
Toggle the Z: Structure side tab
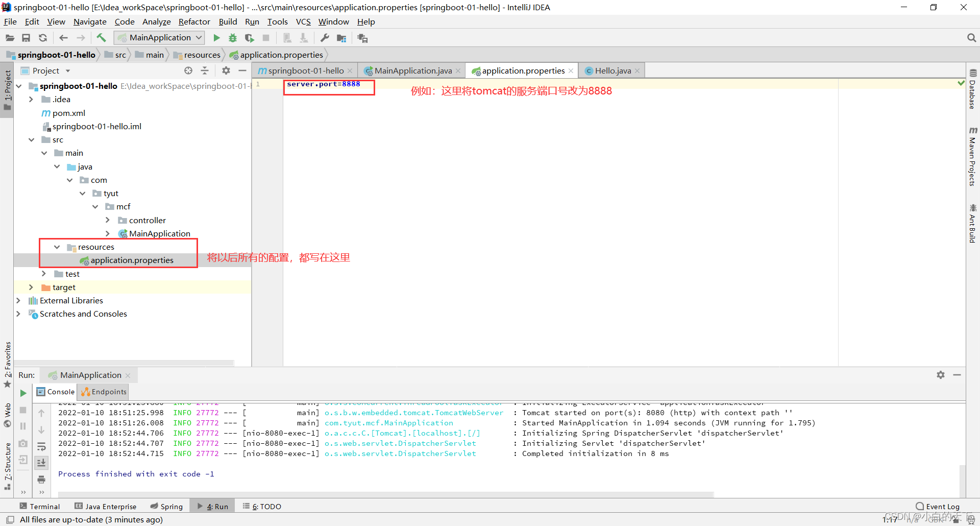(x=7, y=467)
